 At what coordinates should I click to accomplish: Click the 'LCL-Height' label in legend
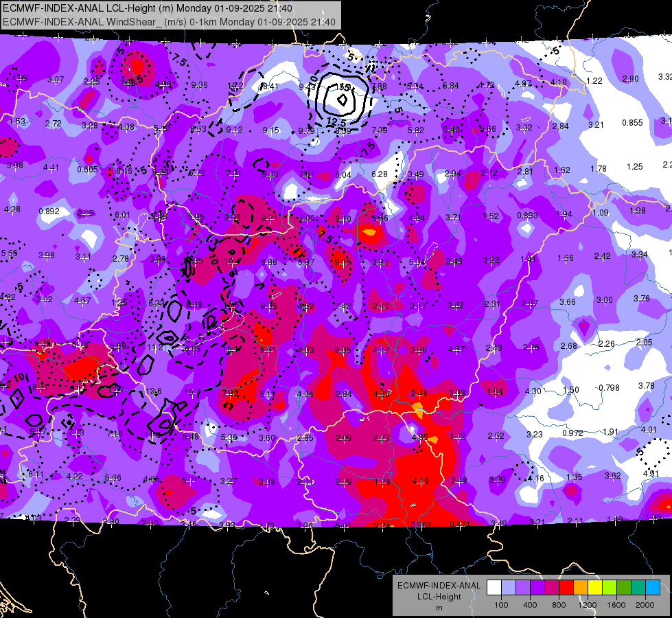(x=439, y=597)
